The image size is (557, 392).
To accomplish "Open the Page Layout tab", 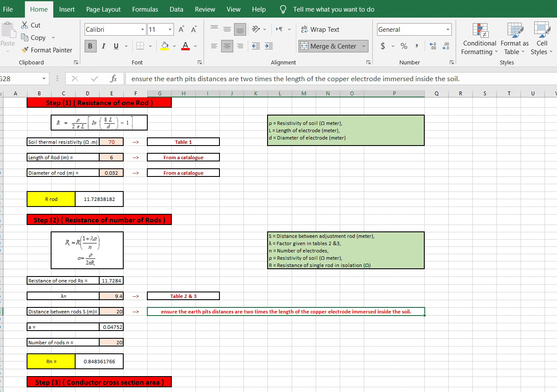I will pyautogui.click(x=103, y=9).
